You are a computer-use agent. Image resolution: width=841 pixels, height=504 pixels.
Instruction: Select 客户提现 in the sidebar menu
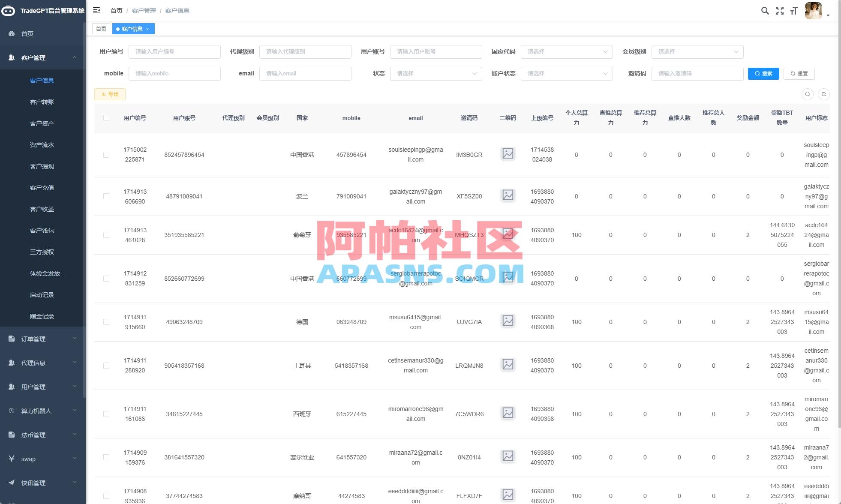click(x=42, y=166)
